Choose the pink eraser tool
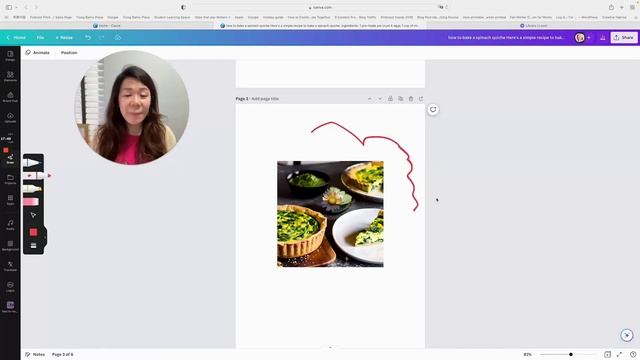This screenshot has height=360, width=640. (31, 202)
